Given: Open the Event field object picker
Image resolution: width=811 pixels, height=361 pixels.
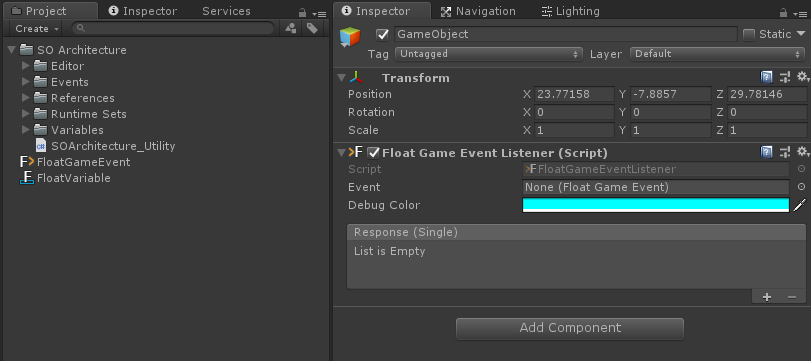Looking at the screenshot, I should pos(801,187).
